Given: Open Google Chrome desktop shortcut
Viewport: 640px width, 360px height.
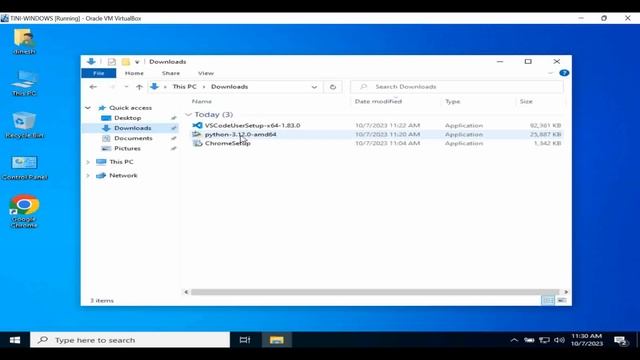Looking at the screenshot, I should 24,211.
